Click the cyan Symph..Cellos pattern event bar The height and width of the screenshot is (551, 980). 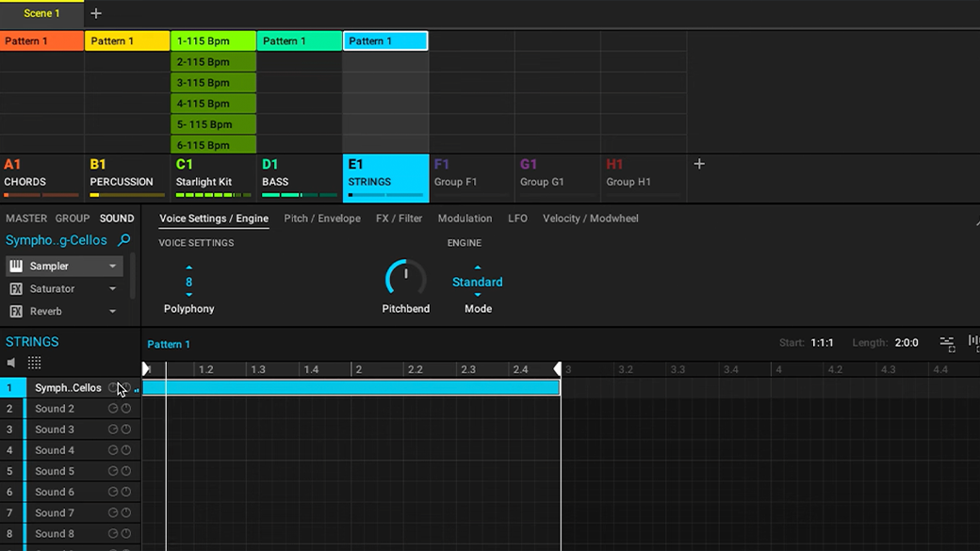click(x=351, y=387)
